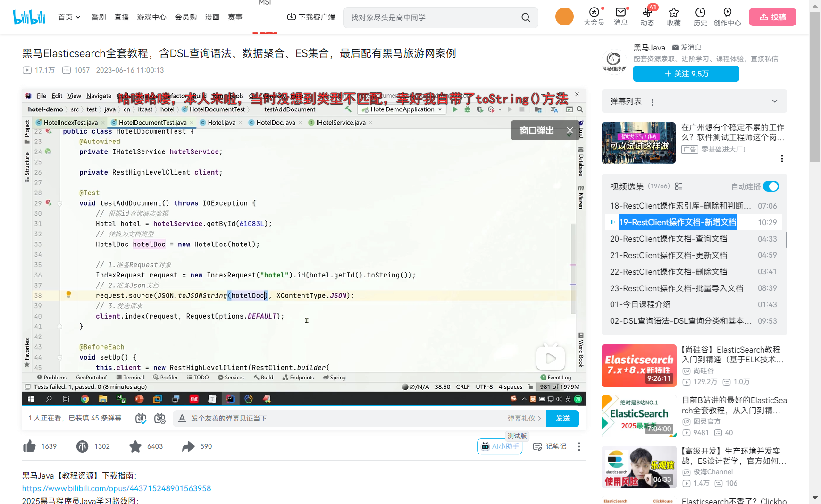The image size is (821, 504).
Task: Open the bilibili.com/opus resource link
Action: 116,488
